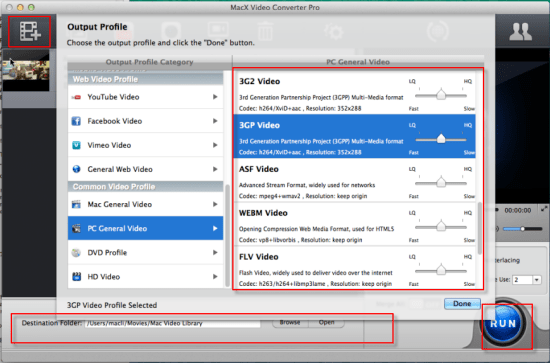
Task: Expand Mac General Video submenu arrow
Action: pyautogui.click(x=215, y=204)
